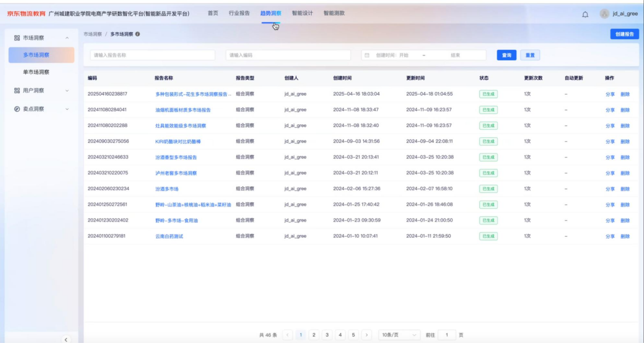This screenshot has width=644, height=343.
Task: Open the 10条/页 page size dropdown
Action: point(399,335)
